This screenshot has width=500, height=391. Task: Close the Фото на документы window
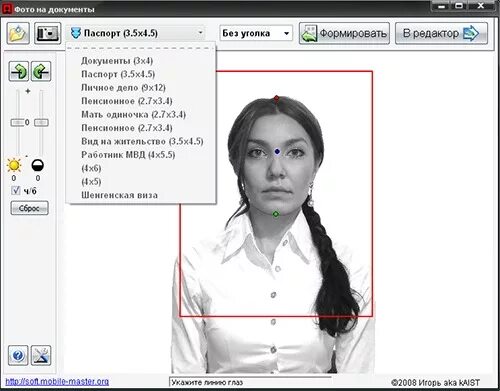481,6
